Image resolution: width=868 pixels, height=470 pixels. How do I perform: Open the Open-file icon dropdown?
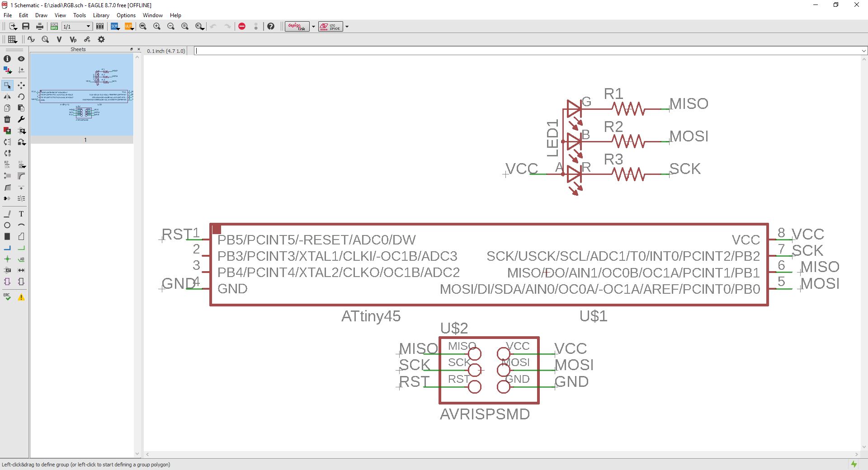click(x=13, y=26)
